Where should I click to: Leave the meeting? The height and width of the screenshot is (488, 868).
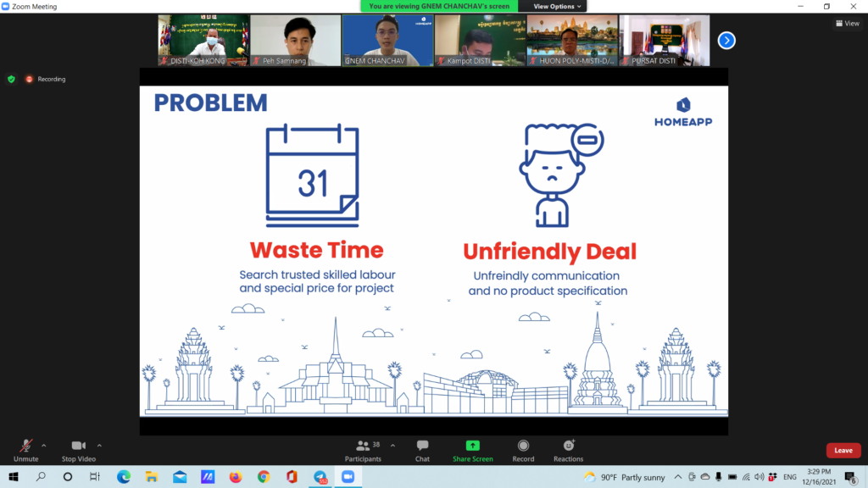click(843, 451)
